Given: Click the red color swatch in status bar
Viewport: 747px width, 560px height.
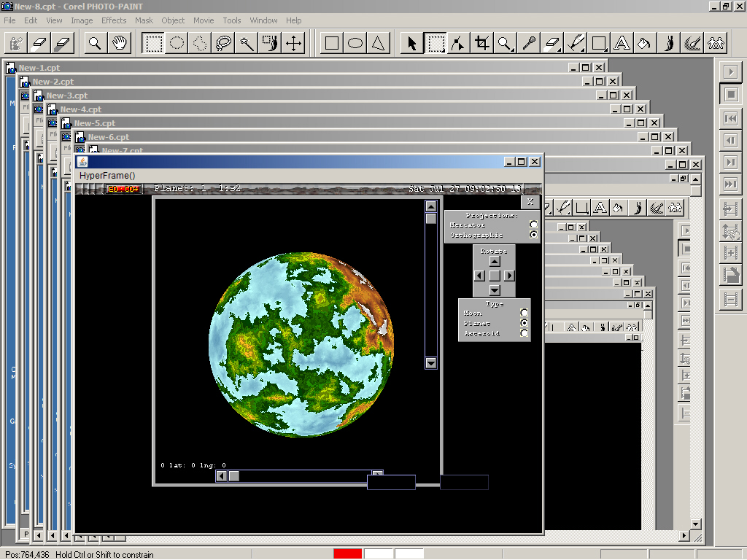Looking at the screenshot, I should click(347, 554).
